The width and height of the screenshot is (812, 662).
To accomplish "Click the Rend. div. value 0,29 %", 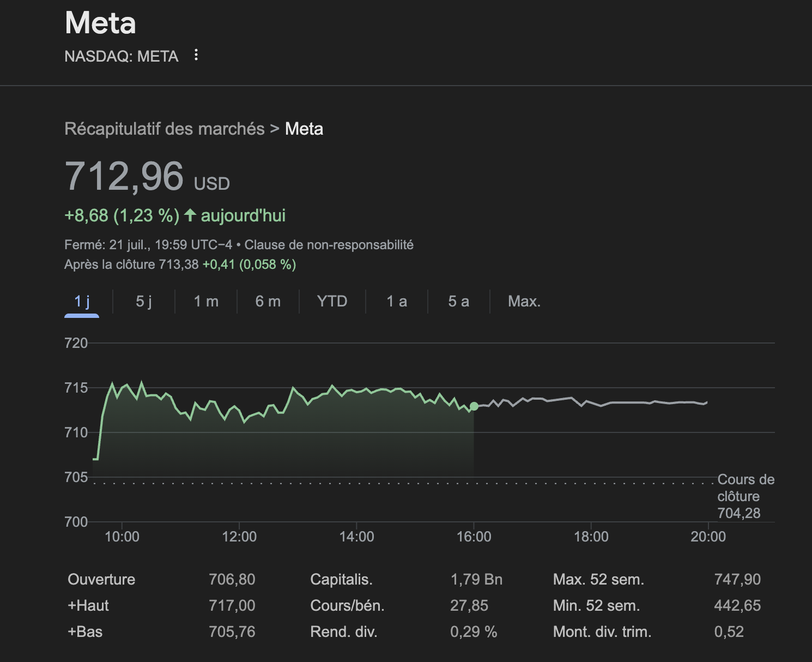I will coord(474,631).
